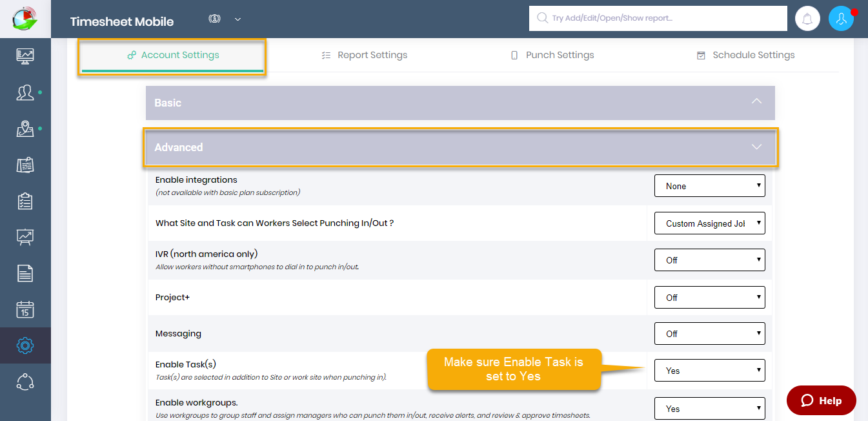Screen dimensions: 868x421
Task: Switch to the Schedule Settings tab
Action: 746,56
